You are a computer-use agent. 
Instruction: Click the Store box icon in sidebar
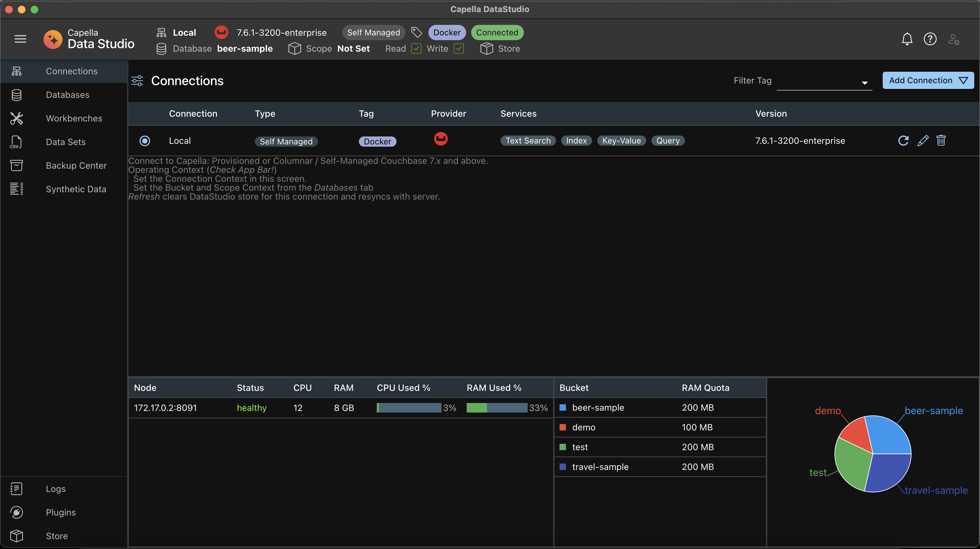click(16, 536)
